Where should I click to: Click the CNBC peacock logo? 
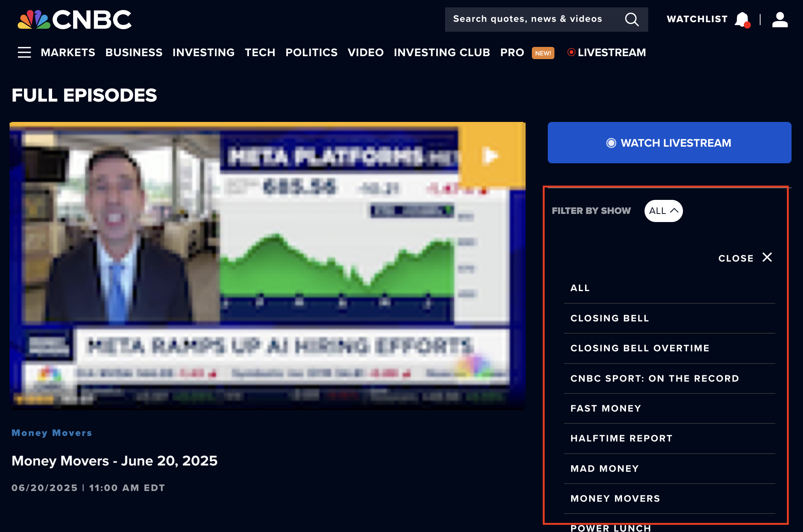[x=74, y=20]
